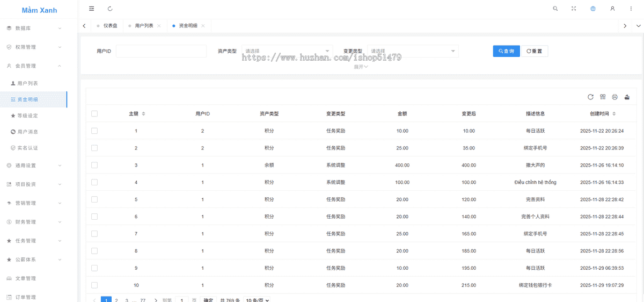Open the header search icon
The image size is (644, 302).
[555, 9]
